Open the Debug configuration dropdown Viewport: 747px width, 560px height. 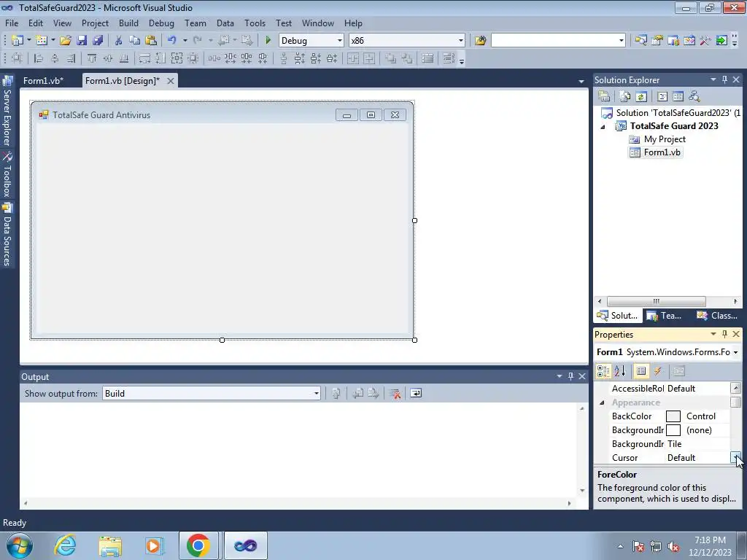[x=340, y=41]
